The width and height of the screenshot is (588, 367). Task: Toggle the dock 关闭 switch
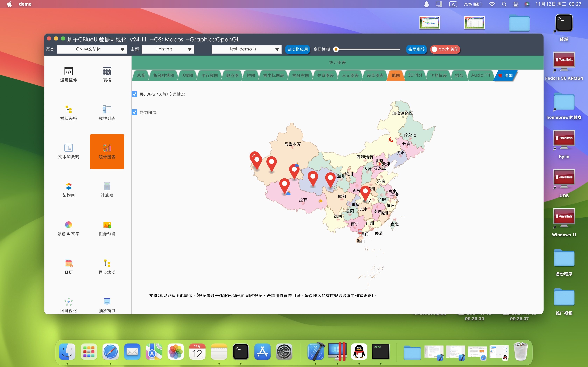[x=445, y=49]
